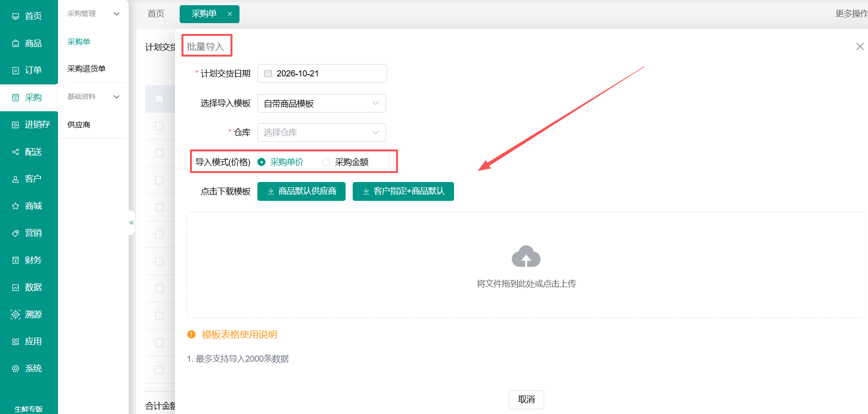
Task: Click the orange info icon beside 模板表格使用说明
Action: 191,334
